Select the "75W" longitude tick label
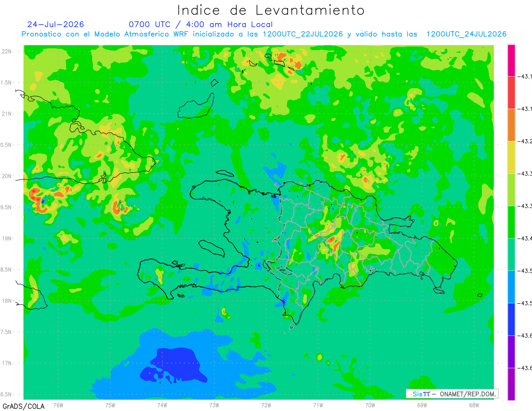Screen dimensions: 532x411 click(x=110, y=405)
